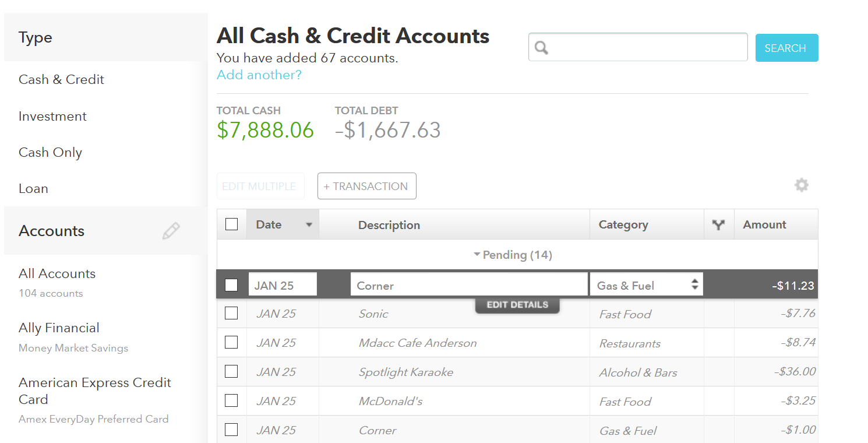The image size is (868, 443).
Task: Open the settings gear above the transactions table
Action: 802,185
